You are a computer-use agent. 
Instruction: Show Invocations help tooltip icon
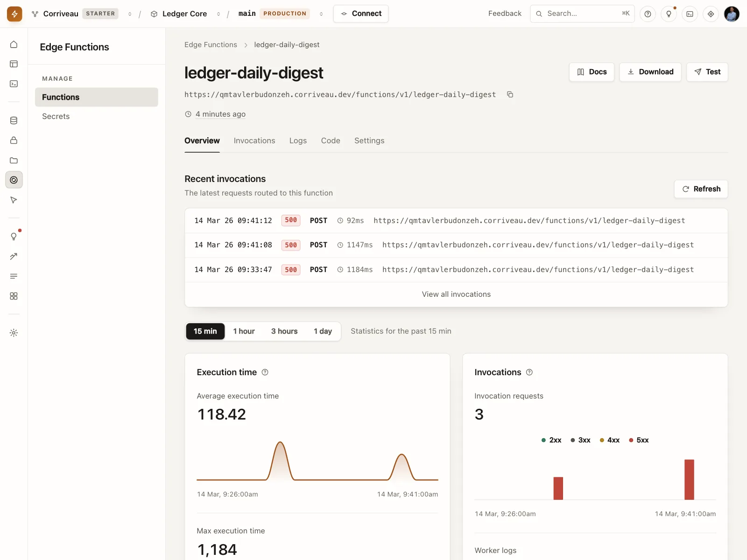pos(529,372)
